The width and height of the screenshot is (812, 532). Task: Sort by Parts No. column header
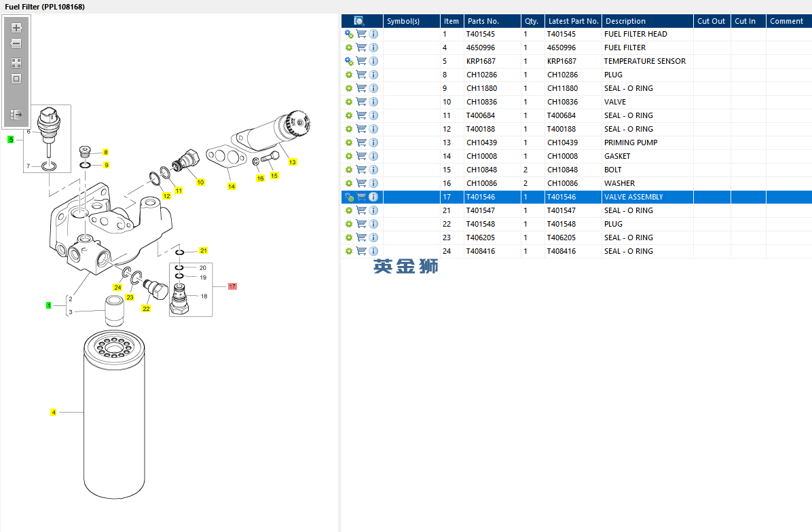click(x=492, y=21)
